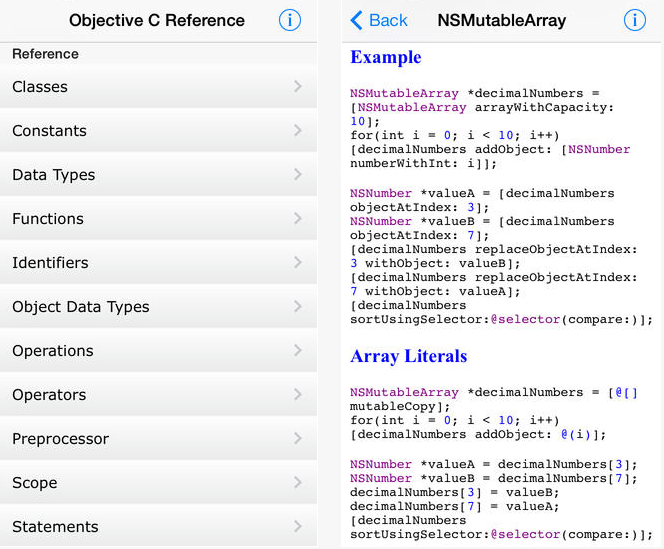Tap the info icon on Objective C Reference

(x=290, y=20)
